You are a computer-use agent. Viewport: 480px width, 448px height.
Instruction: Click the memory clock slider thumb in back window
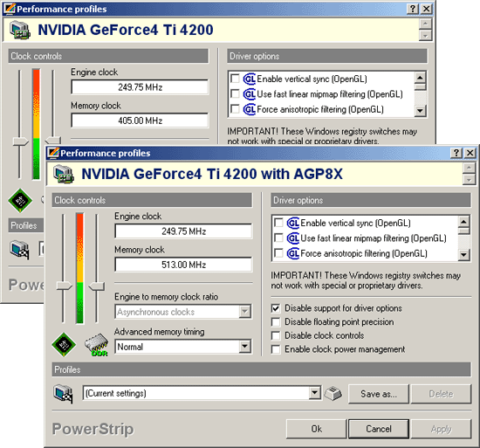(53, 141)
